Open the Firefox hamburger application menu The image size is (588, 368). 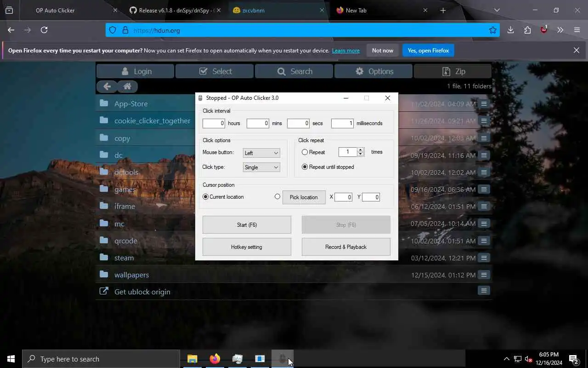coord(577,30)
